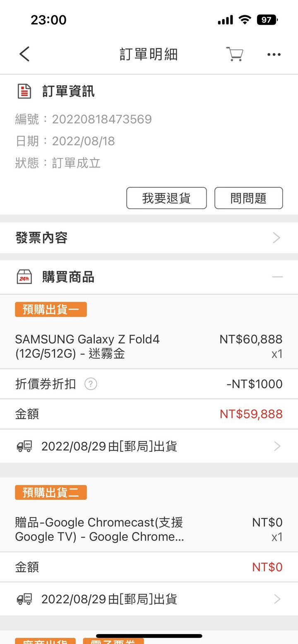Open SAMSUNG Galaxy Z Fold4 product
The width and height of the screenshot is (298, 644).
tap(87, 346)
